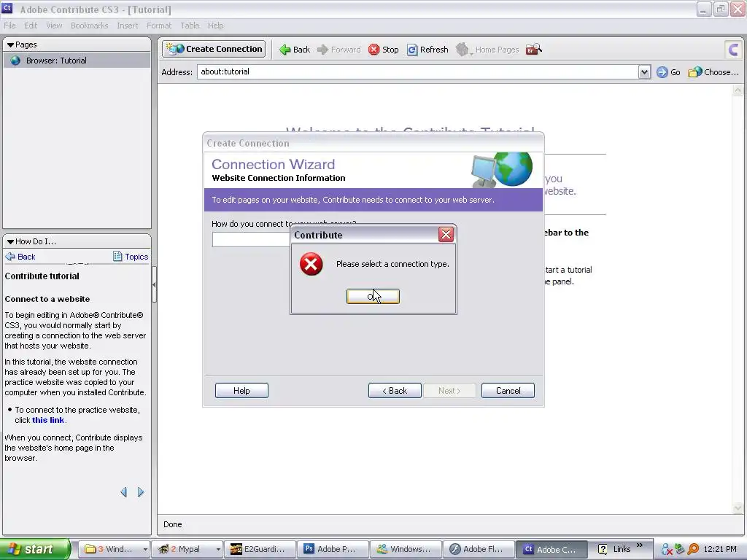The image size is (747, 560).
Task: Click the Contribute tutorial heading
Action: 42,276
